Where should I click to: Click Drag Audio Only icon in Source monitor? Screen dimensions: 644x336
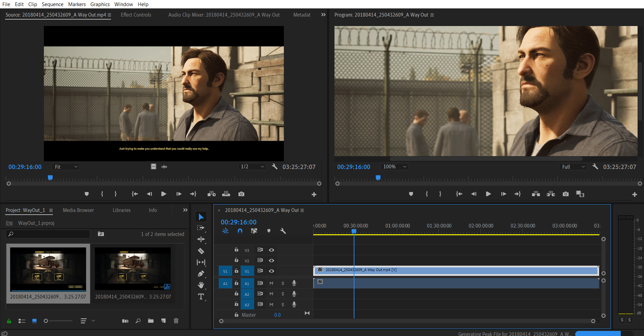164,167
